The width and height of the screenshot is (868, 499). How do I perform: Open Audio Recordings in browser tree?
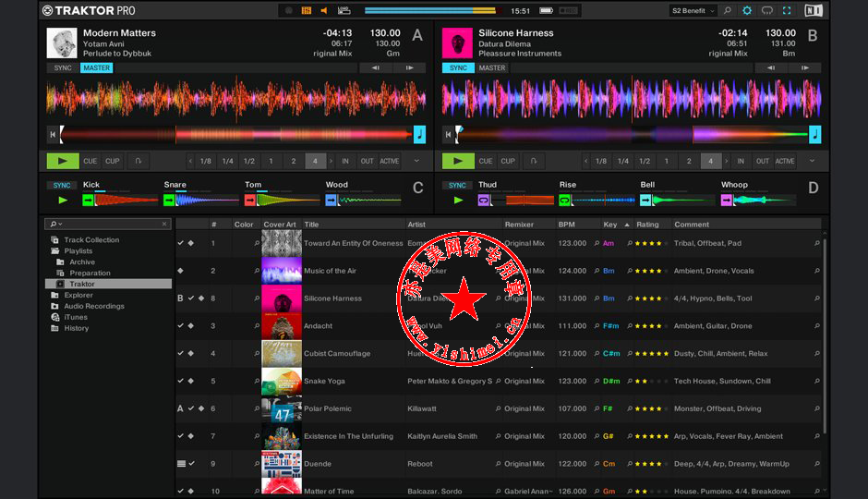[x=93, y=306]
